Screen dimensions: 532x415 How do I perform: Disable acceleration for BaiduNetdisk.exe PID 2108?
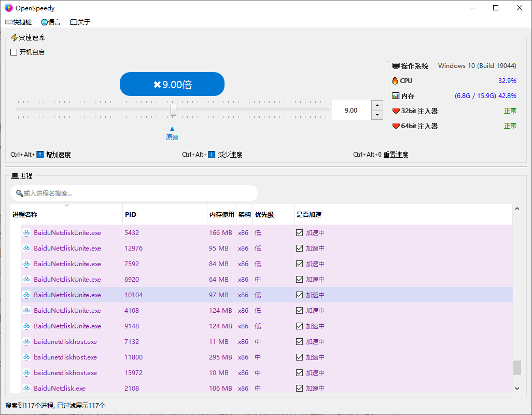point(299,388)
